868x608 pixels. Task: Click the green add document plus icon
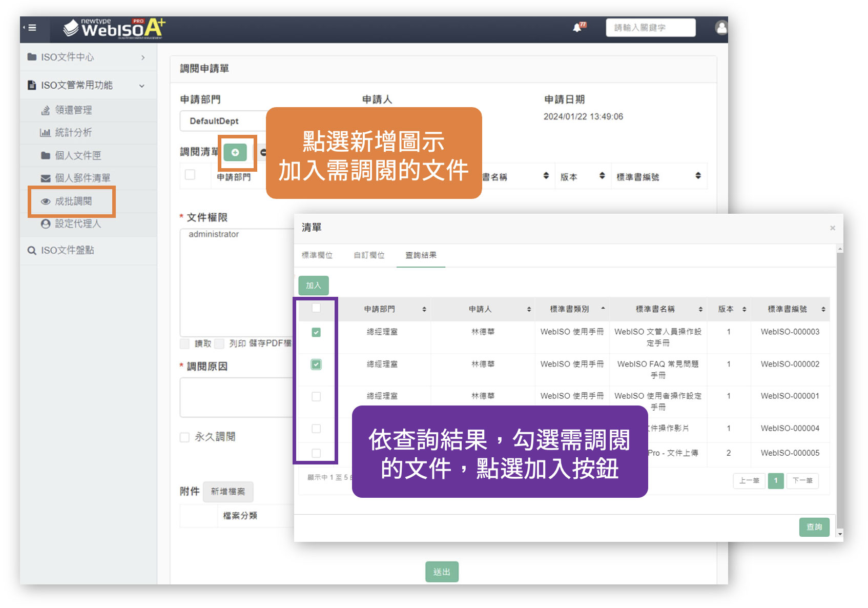tap(235, 152)
